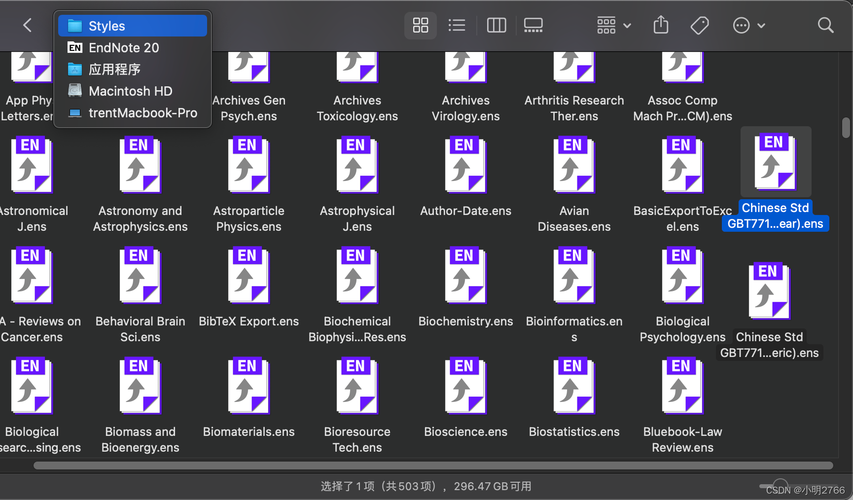Click the vertical scrollbar thumb

coord(845,127)
